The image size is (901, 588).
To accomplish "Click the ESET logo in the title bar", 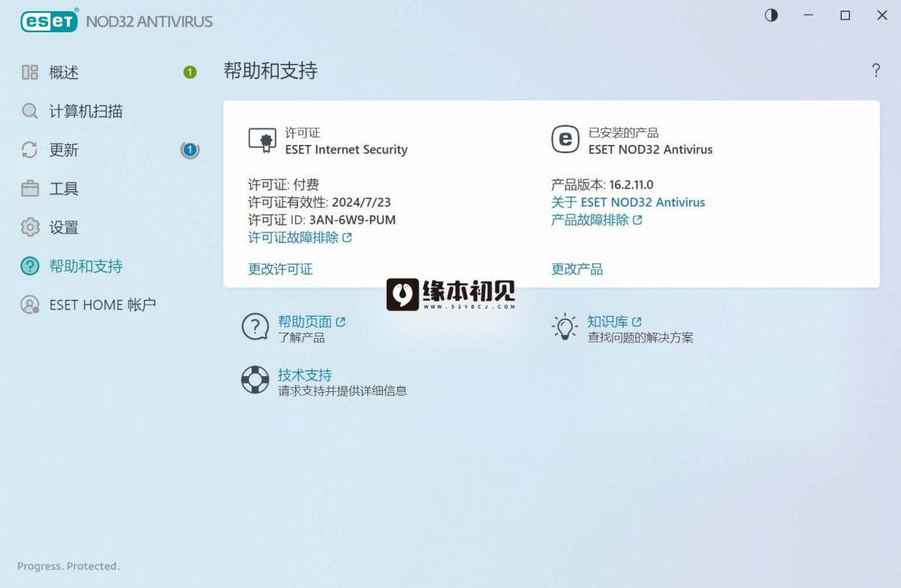I will [x=50, y=20].
